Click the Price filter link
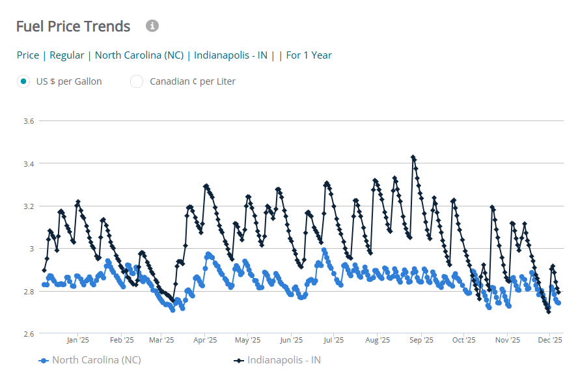 pos(27,55)
